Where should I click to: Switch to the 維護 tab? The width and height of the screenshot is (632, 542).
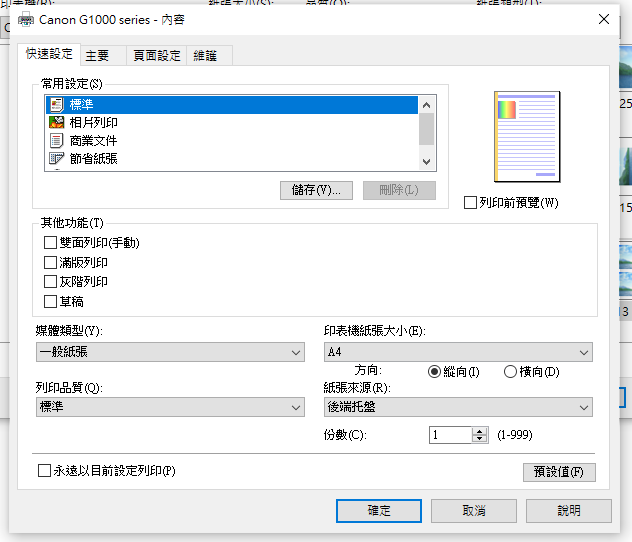209,56
